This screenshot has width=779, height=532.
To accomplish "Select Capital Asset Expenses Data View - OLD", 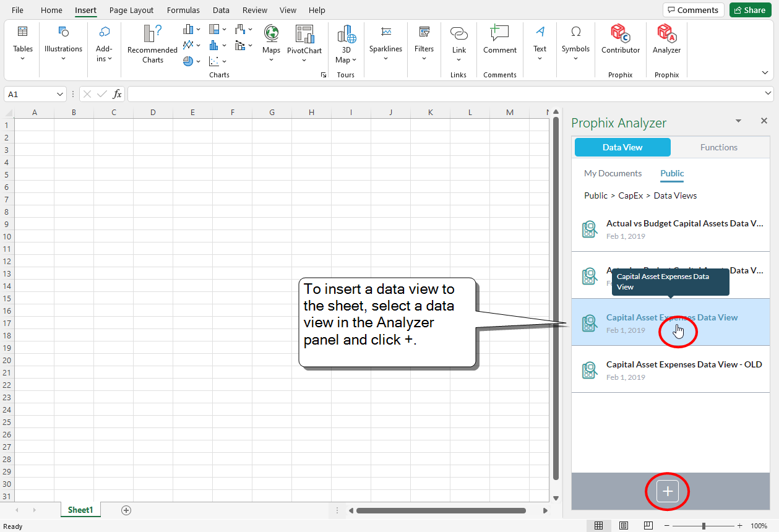I will 670,369.
